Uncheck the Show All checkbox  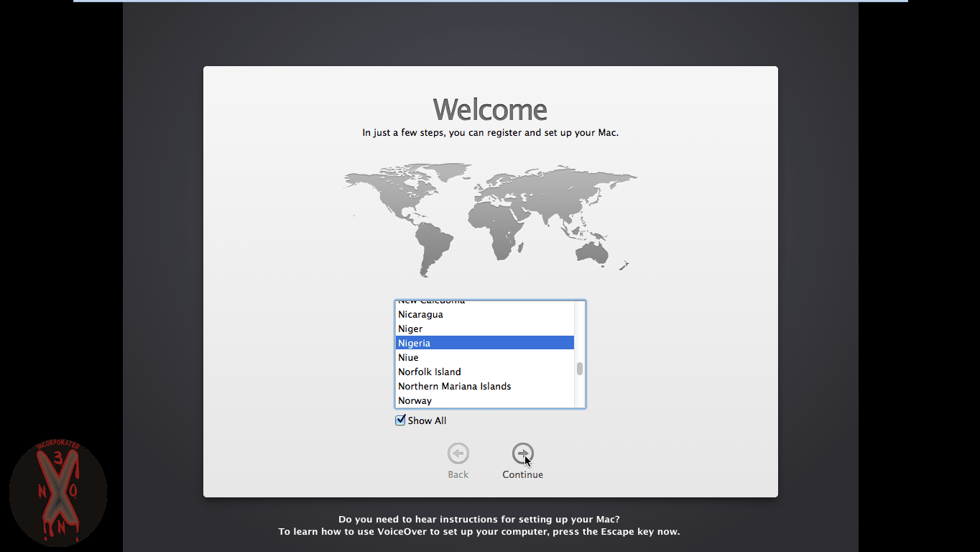[400, 420]
